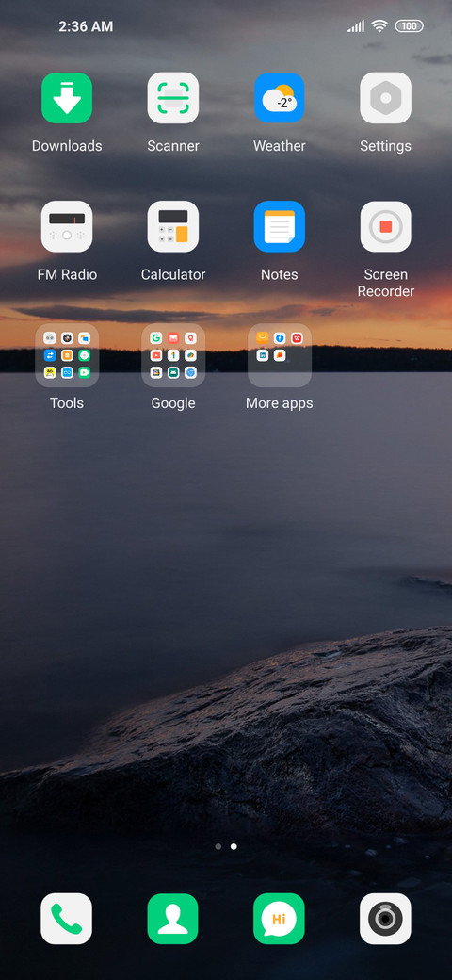The width and height of the screenshot is (452, 980).
Task: Switch to the first home screen page dot
Action: point(218,846)
